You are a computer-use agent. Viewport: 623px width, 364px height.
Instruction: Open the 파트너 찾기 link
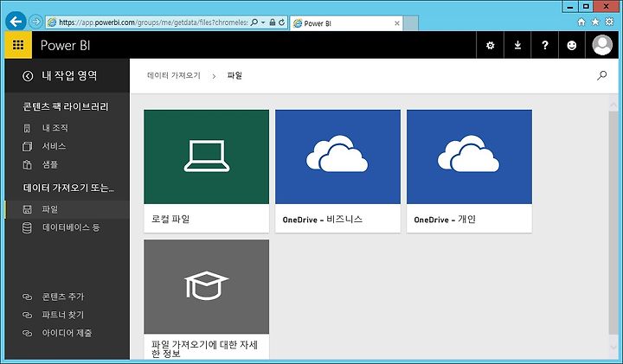(63, 315)
